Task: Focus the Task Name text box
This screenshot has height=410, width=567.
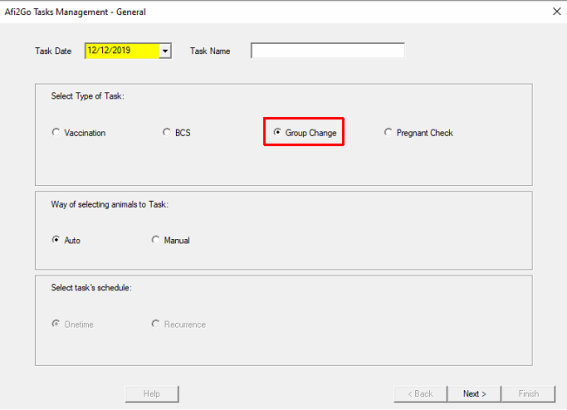Action: coord(328,51)
